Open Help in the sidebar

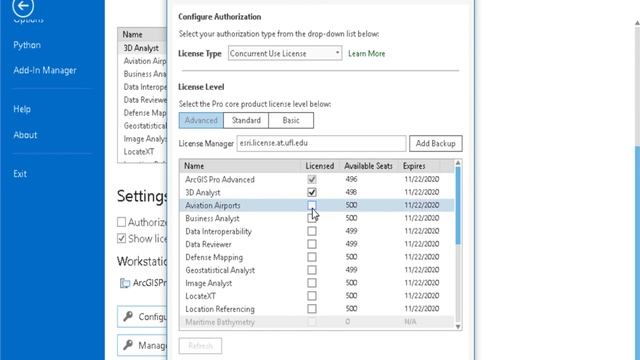[x=22, y=109]
